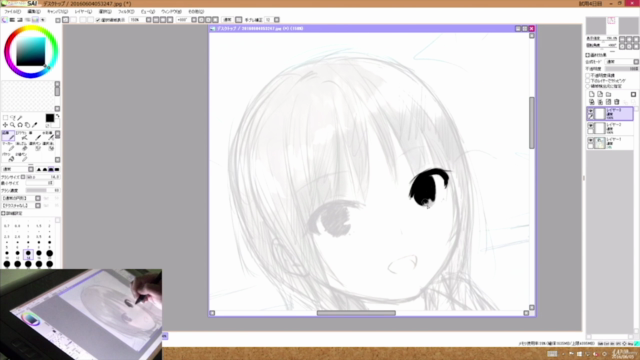
Task: Click the canvas horizontal scrollbar thumb
Action: (356, 313)
